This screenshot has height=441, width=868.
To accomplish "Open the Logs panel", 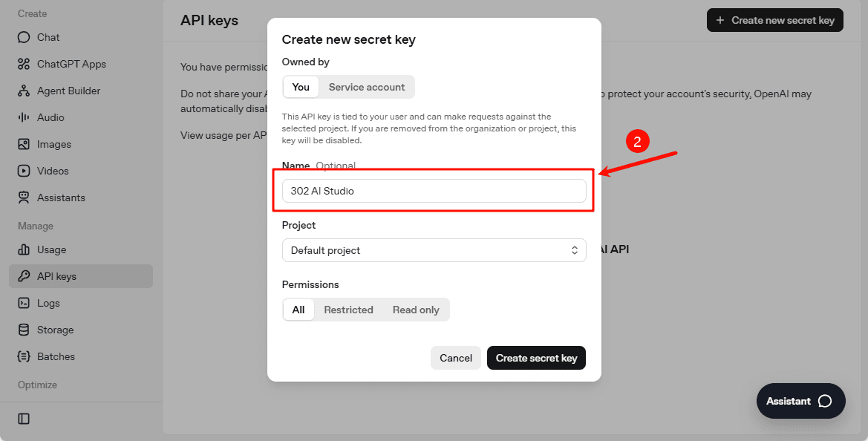I will point(49,303).
